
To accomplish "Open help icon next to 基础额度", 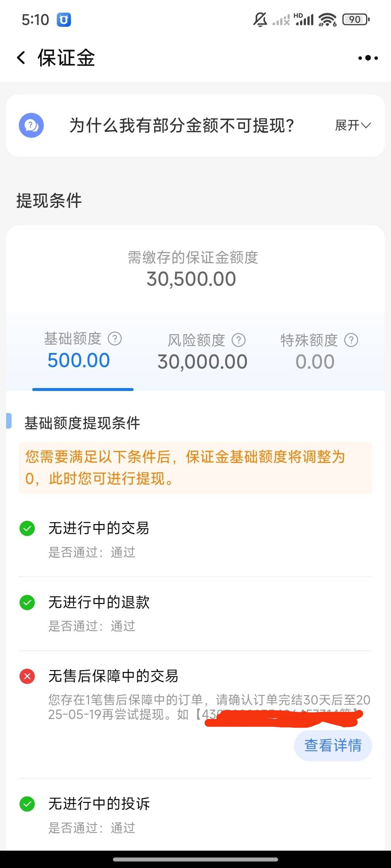I will [115, 339].
